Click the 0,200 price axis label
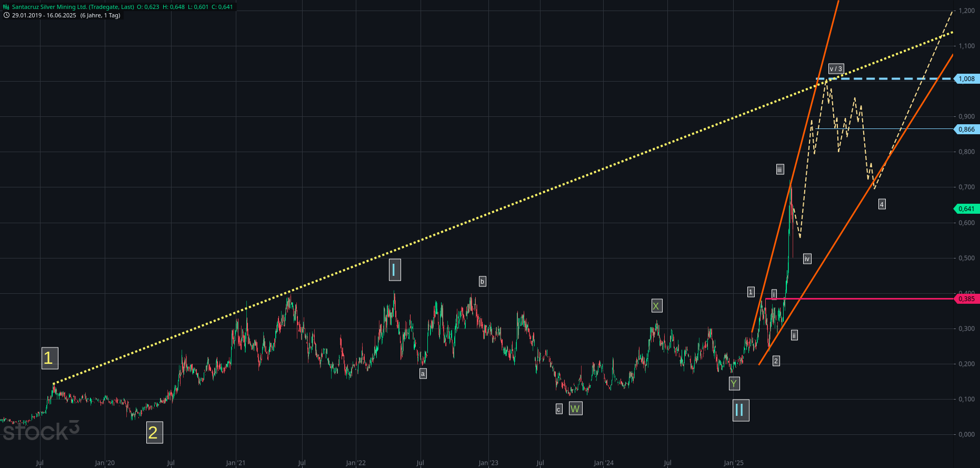The height and width of the screenshot is (468, 980). click(x=967, y=364)
